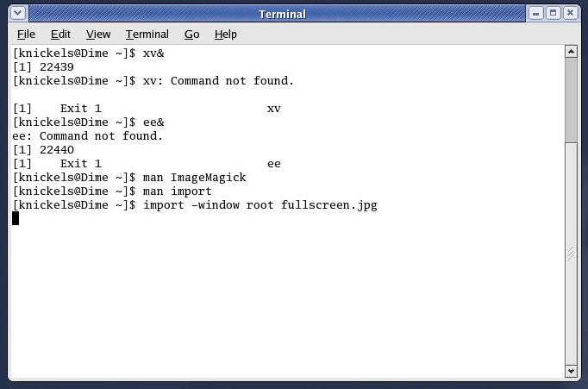588x389 pixels.
Task: Click the scrollbar up arrow
Action: [x=571, y=52]
